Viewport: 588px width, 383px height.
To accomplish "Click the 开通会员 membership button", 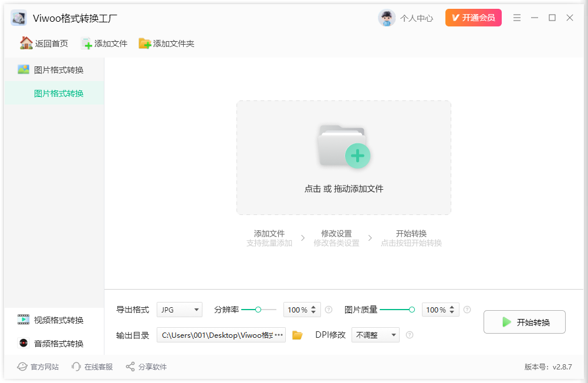I will point(473,18).
